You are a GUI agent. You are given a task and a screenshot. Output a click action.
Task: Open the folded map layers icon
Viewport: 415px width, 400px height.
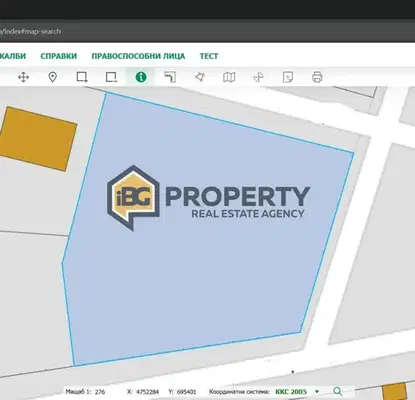tap(229, 77)
